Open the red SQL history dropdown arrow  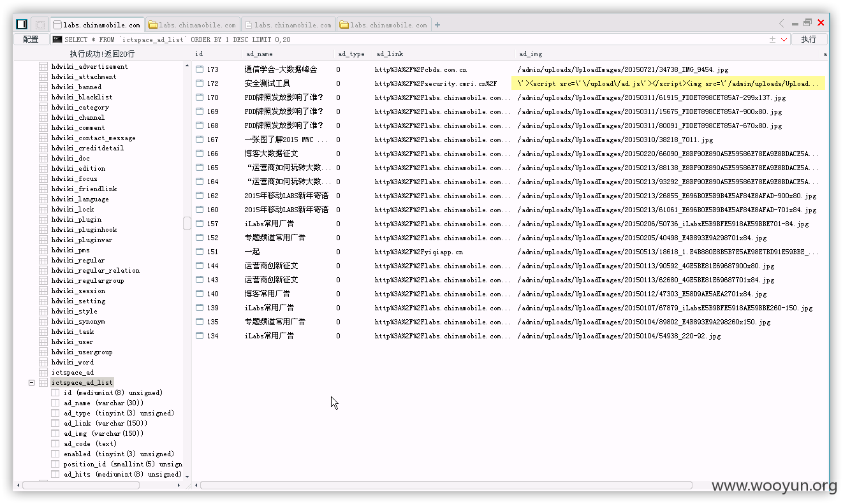[x=784, y=40]
